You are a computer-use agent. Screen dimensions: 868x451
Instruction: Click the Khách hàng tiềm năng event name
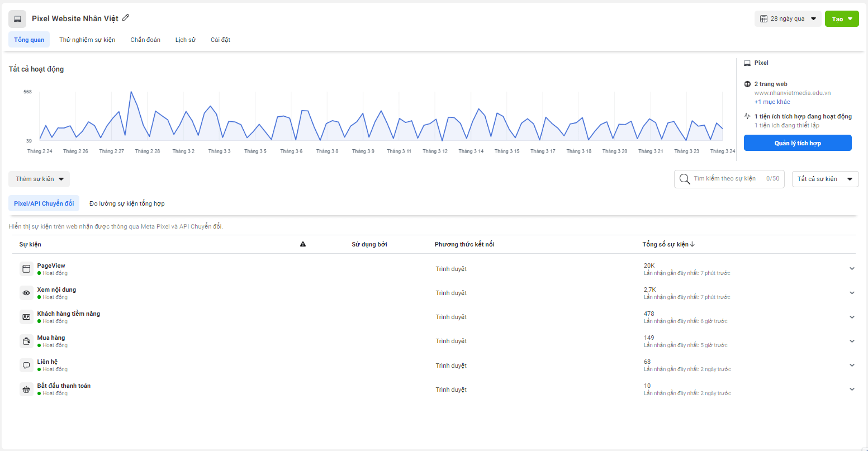(69, 314)
